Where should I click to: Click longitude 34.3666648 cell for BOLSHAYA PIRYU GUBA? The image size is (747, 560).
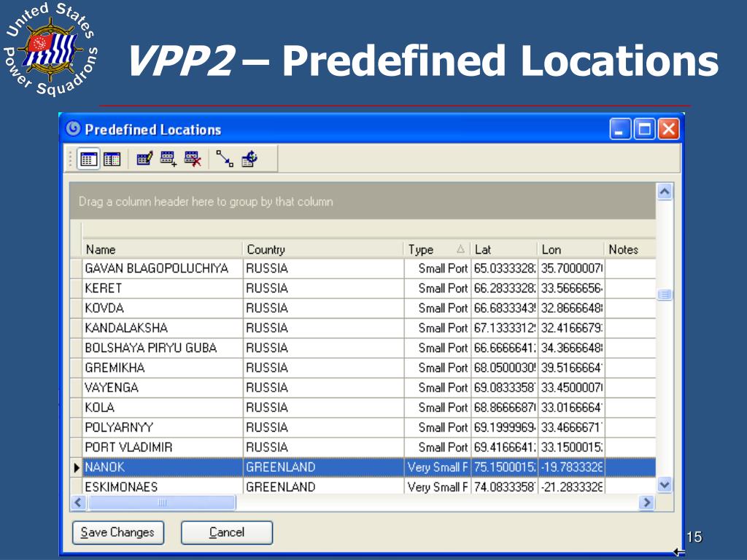572,348
